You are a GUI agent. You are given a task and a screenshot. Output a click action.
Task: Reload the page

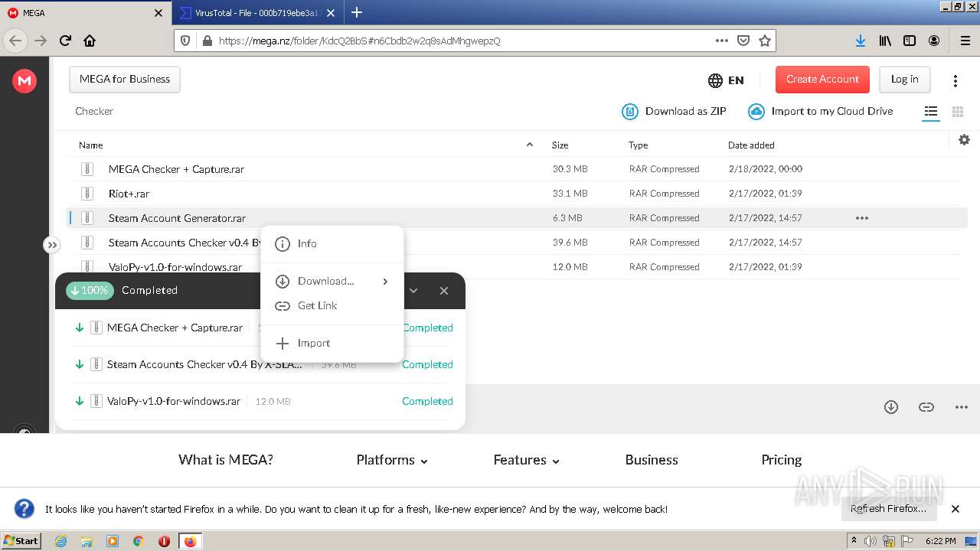tap(65, 41)
